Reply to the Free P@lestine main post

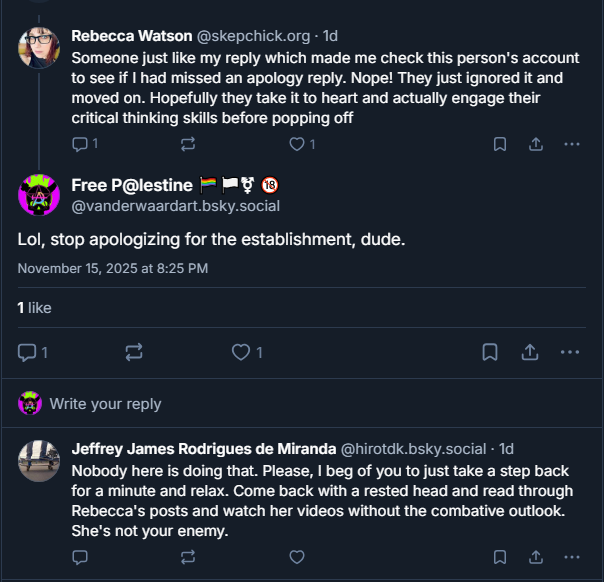tap(28, 352)
